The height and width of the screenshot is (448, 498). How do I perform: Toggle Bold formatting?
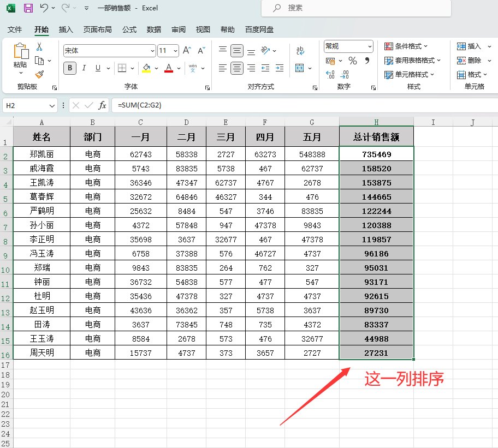pos(70,68)
